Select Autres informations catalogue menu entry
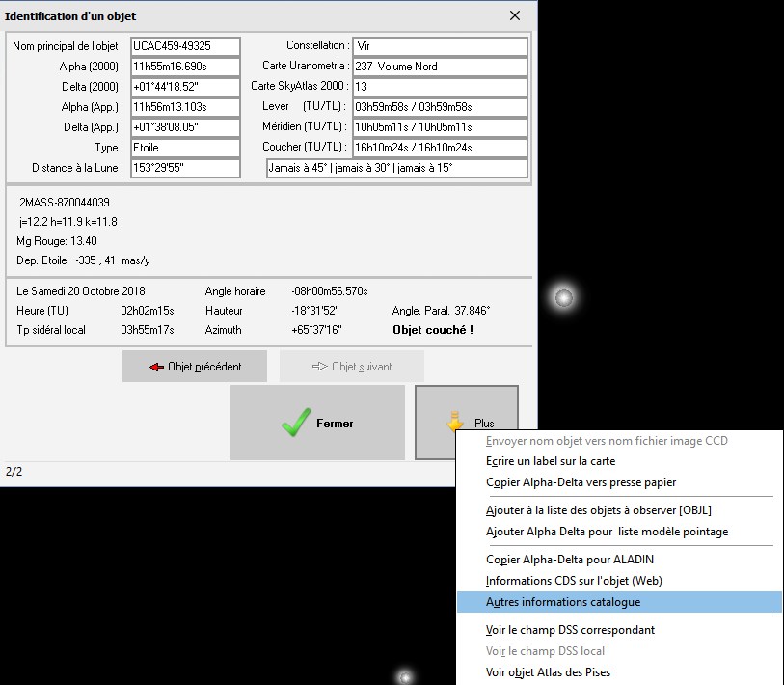Viewport: 784px width, 685px height. pos(563,602)
